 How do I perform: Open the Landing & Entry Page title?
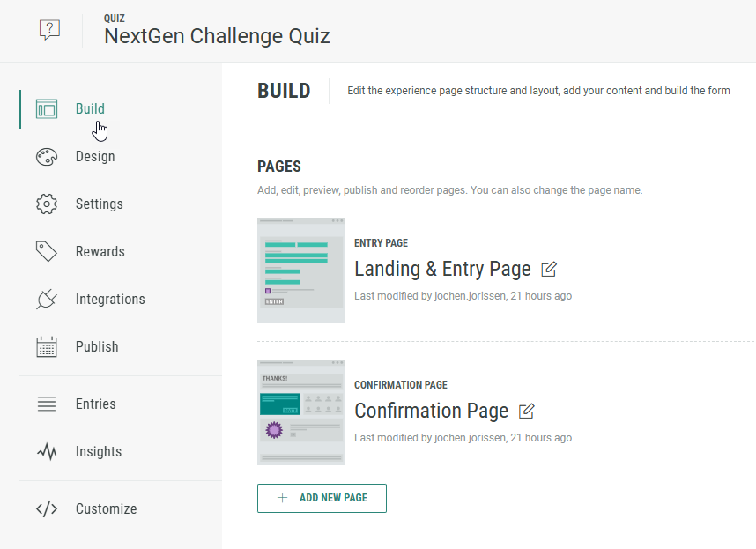(x=442, y=269)
